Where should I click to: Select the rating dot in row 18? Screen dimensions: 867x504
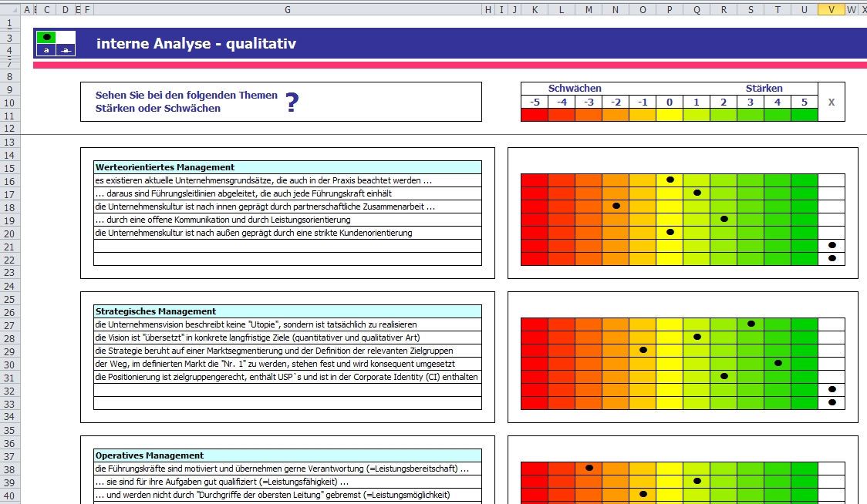coord(616,206)
